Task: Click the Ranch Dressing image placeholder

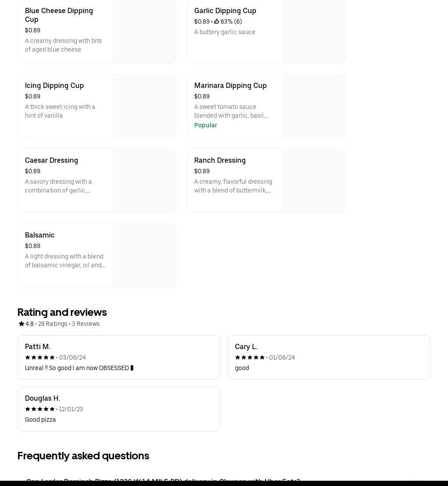Action: (313, 181)
